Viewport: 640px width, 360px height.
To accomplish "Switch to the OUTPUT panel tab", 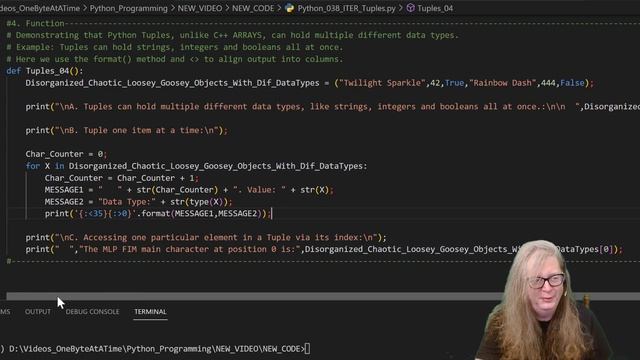I will coord(38,311).
